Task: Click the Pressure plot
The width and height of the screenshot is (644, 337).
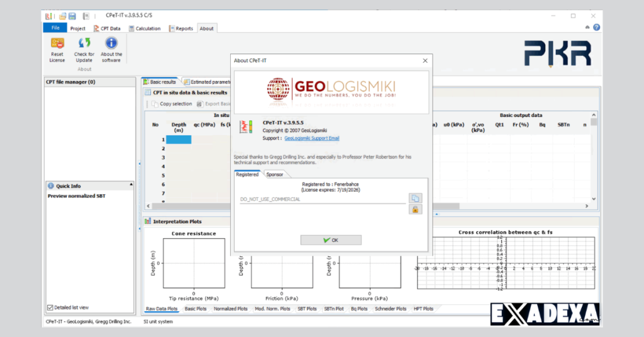Action: click(370, 272)
